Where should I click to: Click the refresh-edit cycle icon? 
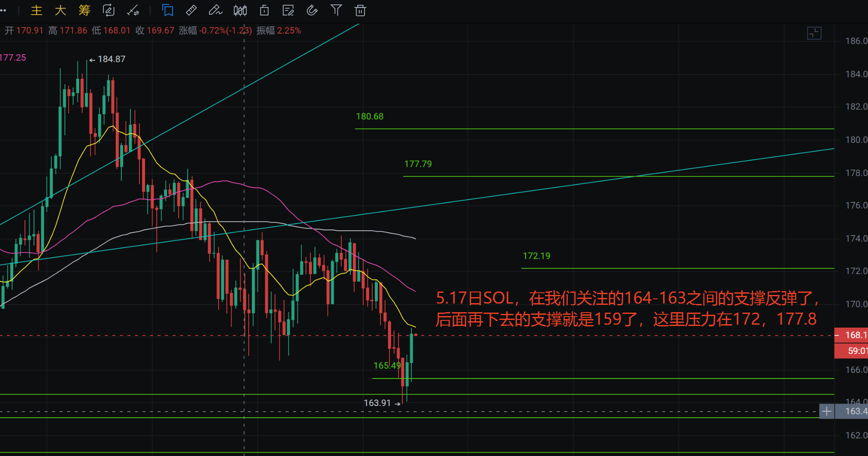pyautogui.click(x=108, y=10)
